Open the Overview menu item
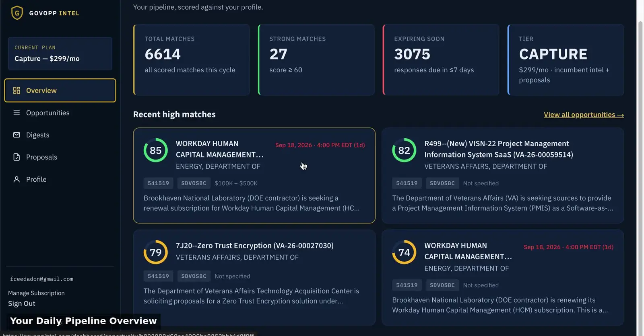The height and width of the screenshot is (336, 644). (60, 90)
